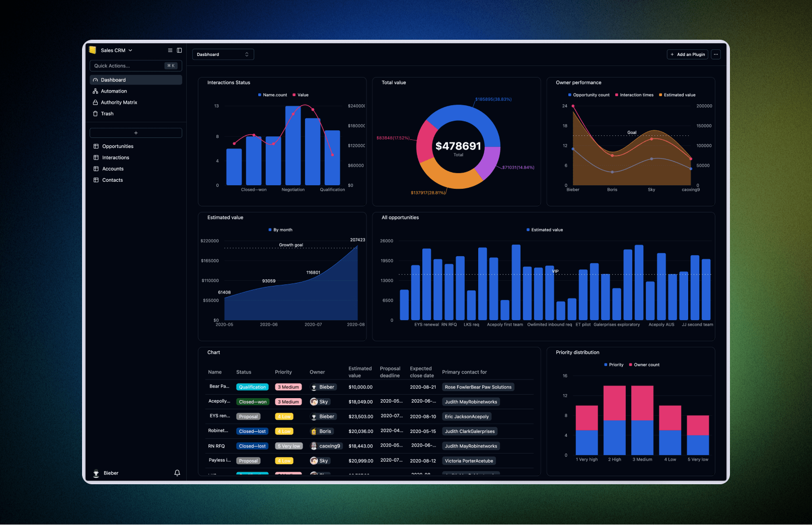Screen dimensions: 812x525
Task: Click Victoria PorterAcetube contact tag
Action: pyautogui.click(x=469, y=461)
